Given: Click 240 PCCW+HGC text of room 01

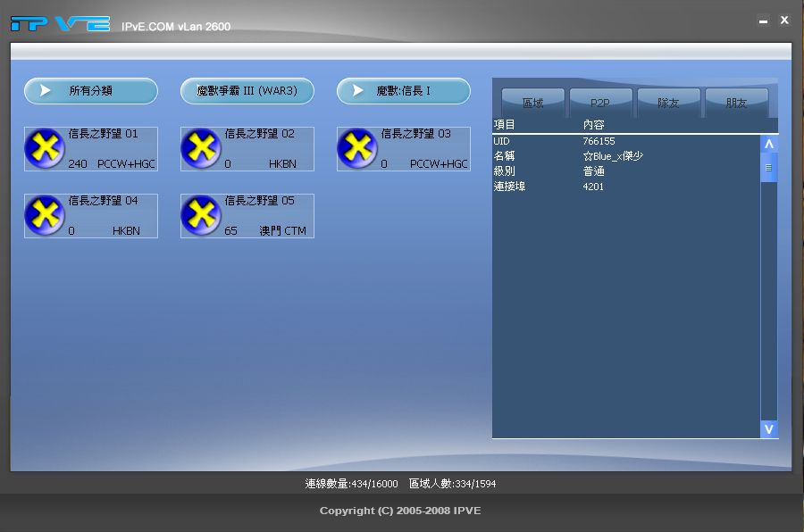Looking at the screenshot, I should coord(112,164).
